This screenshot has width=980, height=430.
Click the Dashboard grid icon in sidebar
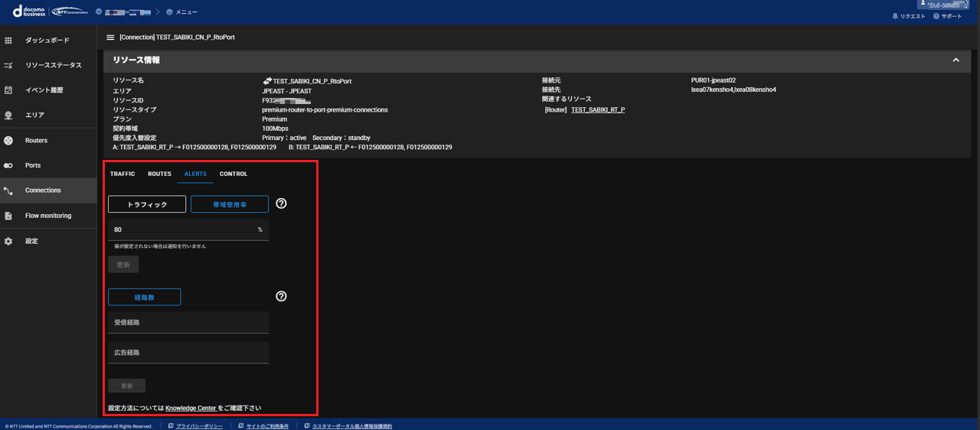8,40
